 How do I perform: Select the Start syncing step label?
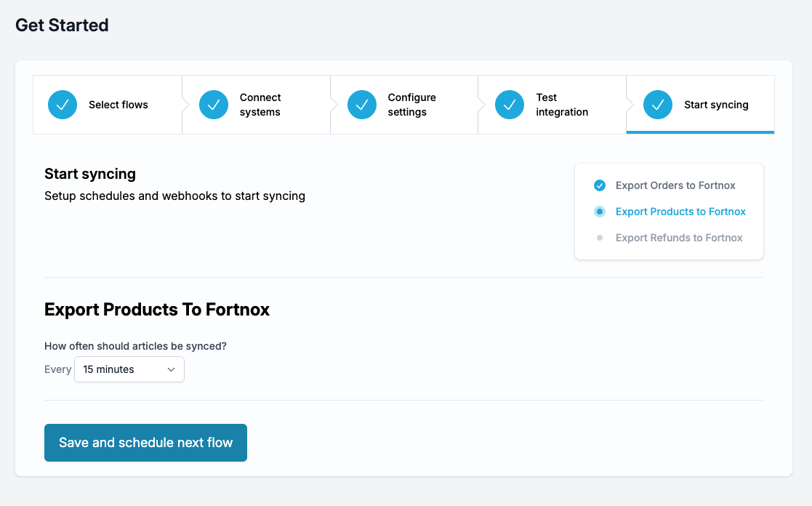coord(716,105)
